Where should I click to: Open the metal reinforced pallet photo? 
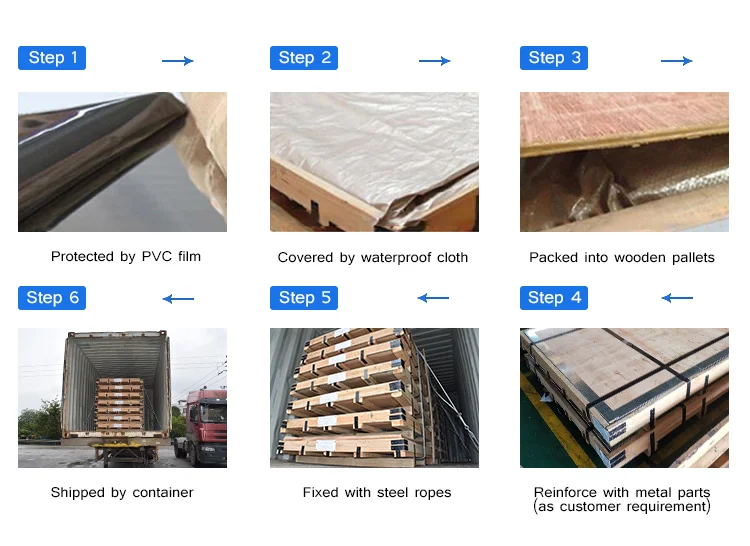[x=624, y=398]
